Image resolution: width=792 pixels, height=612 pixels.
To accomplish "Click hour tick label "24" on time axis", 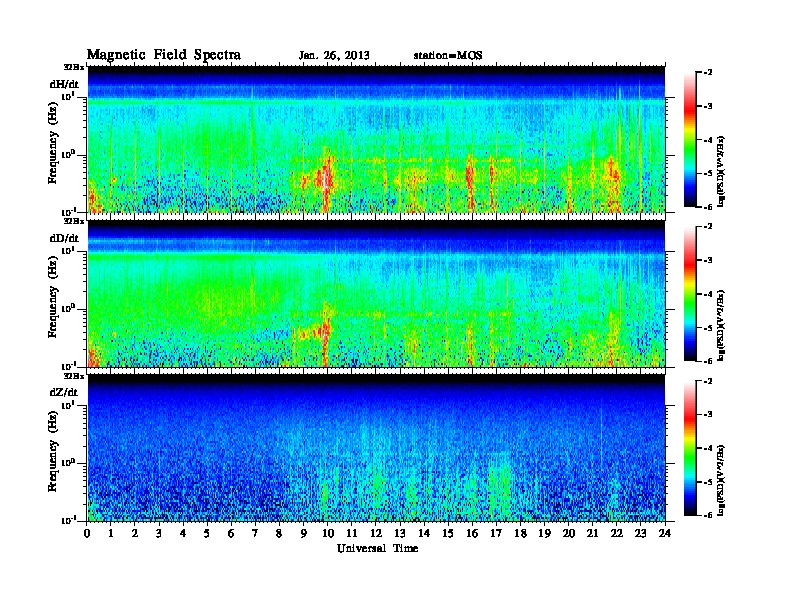I will coord(665,534).
